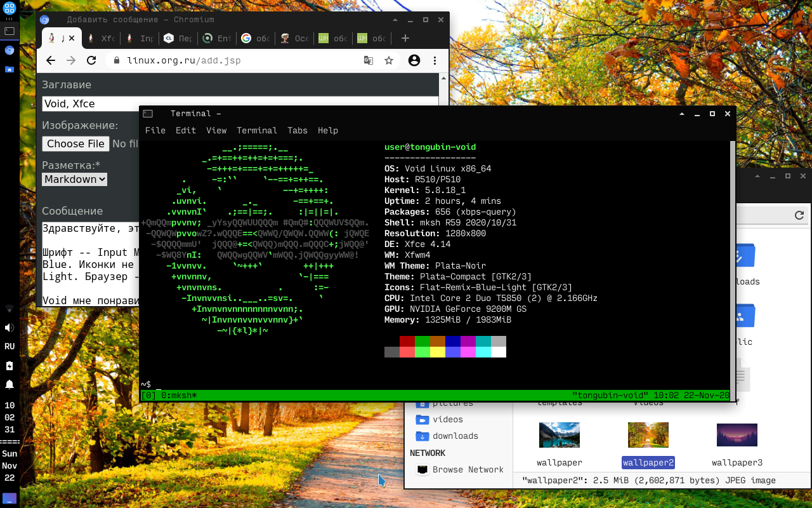The height and width of the screenshot is (508, 812).
Task: Select the wallpaper2 image thumbnail
Action: [x=648, y=435]
